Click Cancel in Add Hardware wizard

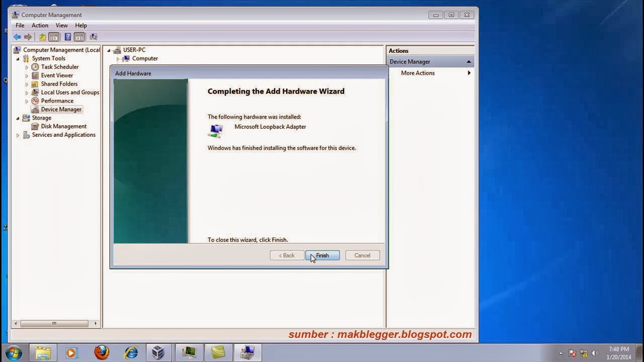point(362,255)
